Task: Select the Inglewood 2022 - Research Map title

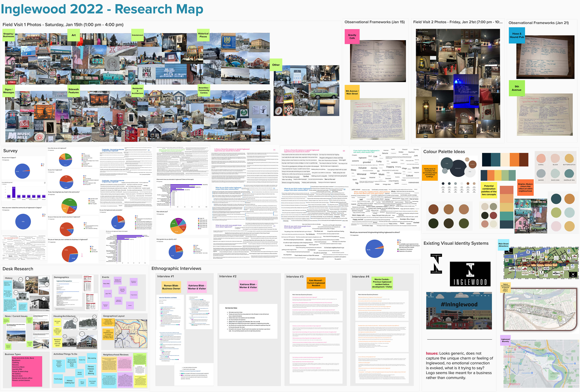Action: click(x=102, y=9)
